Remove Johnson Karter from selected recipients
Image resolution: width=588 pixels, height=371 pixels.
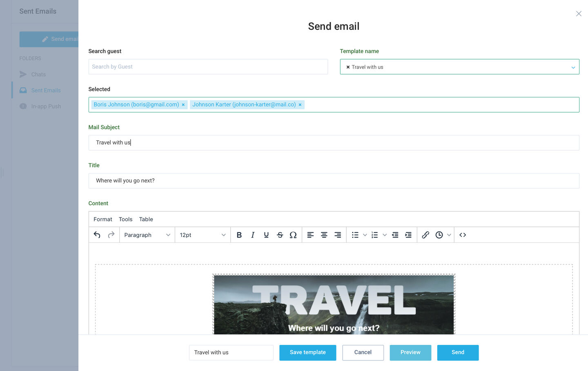(x=300, y=105)
